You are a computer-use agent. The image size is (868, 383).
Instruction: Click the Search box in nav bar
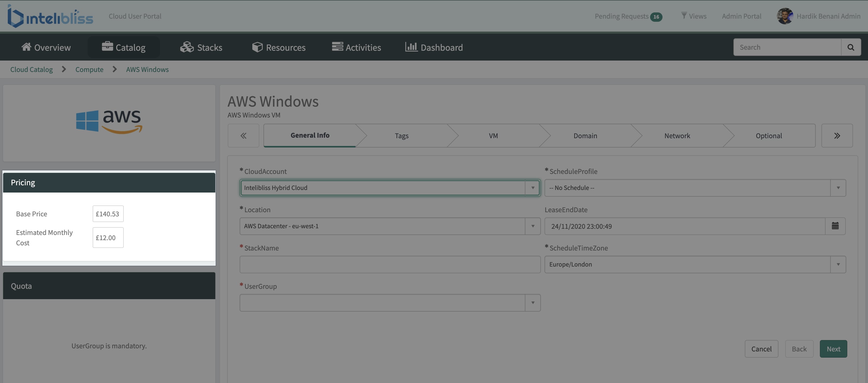(x=787, y=47)
